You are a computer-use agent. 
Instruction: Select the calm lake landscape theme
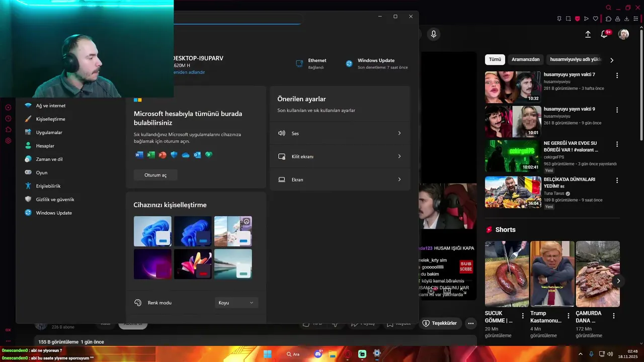point(233,264)
